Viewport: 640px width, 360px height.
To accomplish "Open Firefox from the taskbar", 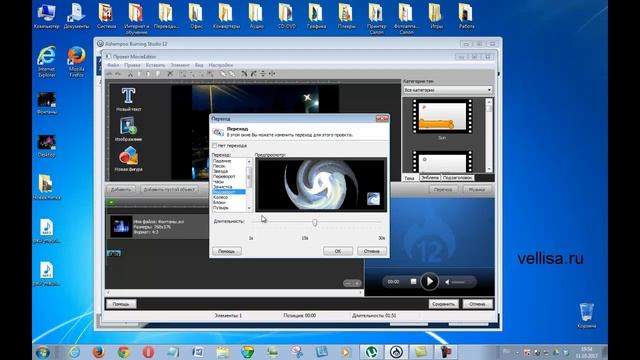I will pos(98,352).
